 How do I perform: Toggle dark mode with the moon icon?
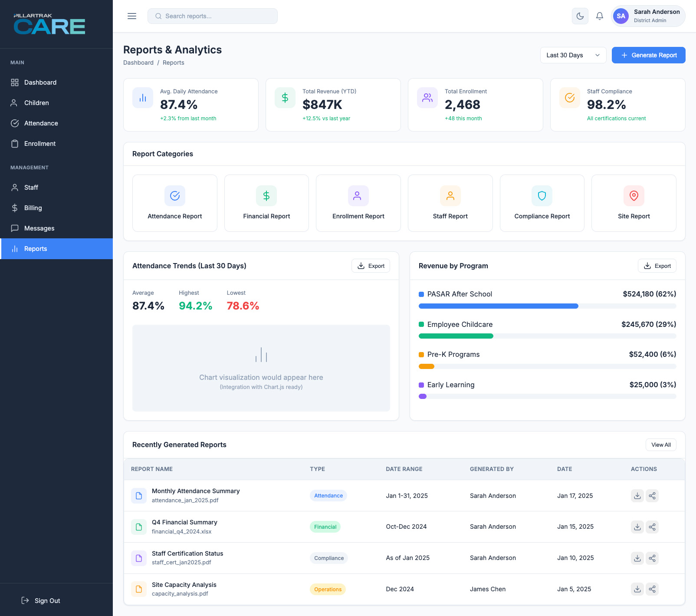(x=580, y=16)
